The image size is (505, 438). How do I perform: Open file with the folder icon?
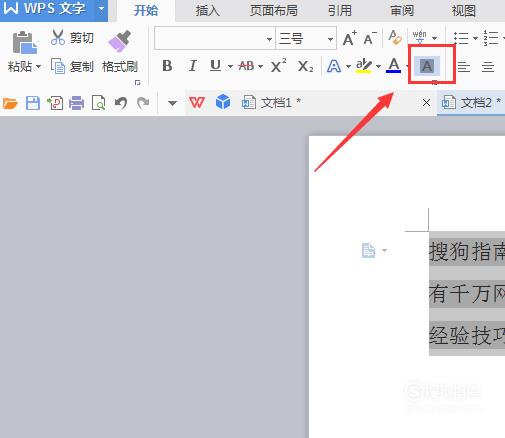[10, 103]
